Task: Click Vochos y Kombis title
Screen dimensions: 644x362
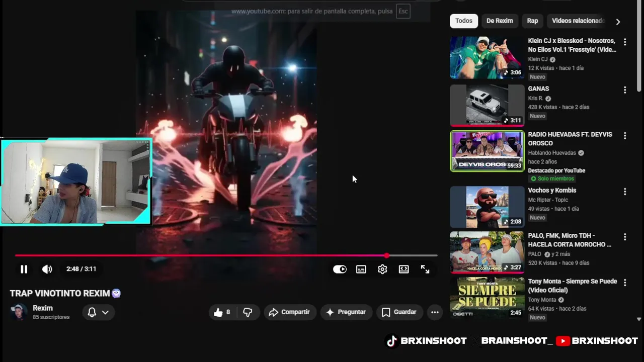Action: coord(552,191)
